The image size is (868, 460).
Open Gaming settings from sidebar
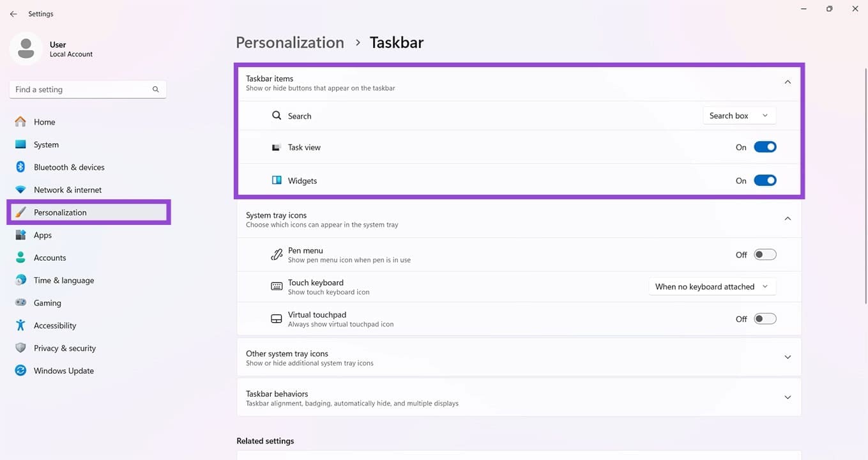click(x=21, y=302)
